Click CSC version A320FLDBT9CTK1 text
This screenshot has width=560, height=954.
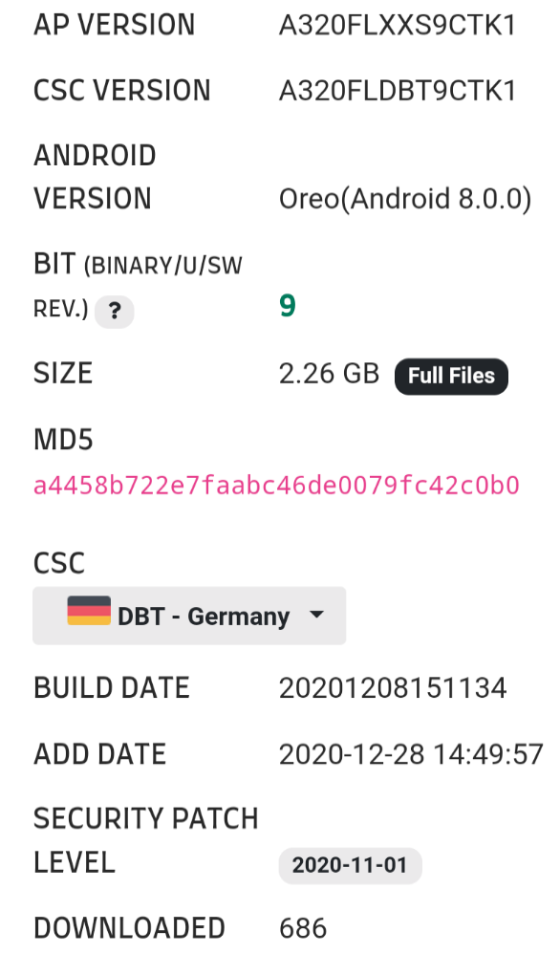pos(398,91)
